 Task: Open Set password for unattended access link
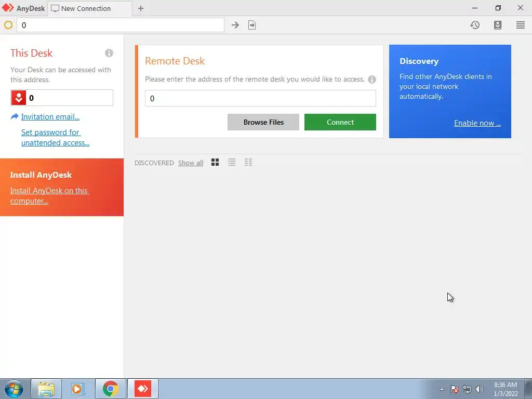pos(55,137)
